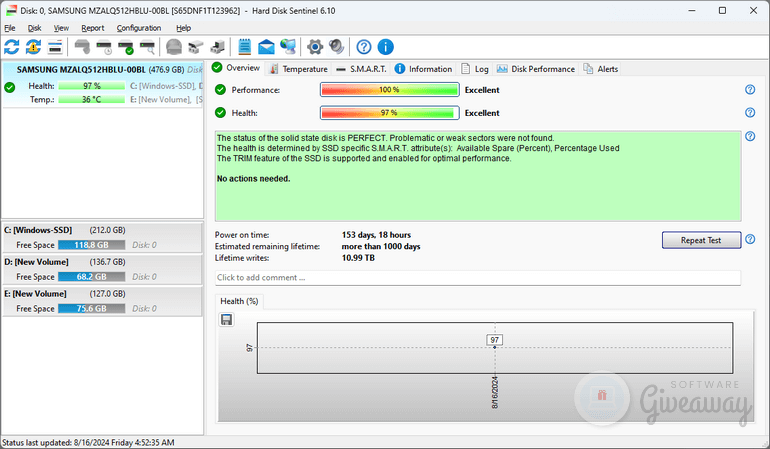Click green check icon beside Performance label
The image size is (770, 449).
pyautogui.click(x=220, y=89)
